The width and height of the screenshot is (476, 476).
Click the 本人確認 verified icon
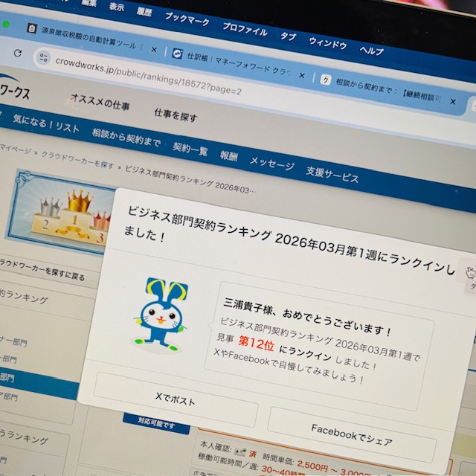[240, 451]
